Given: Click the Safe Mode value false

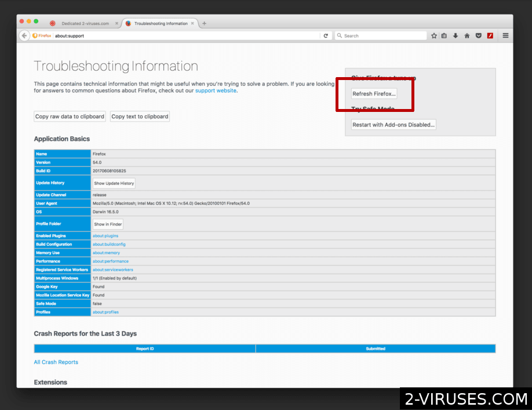Looking at the screenshot, I should [97, 303].
